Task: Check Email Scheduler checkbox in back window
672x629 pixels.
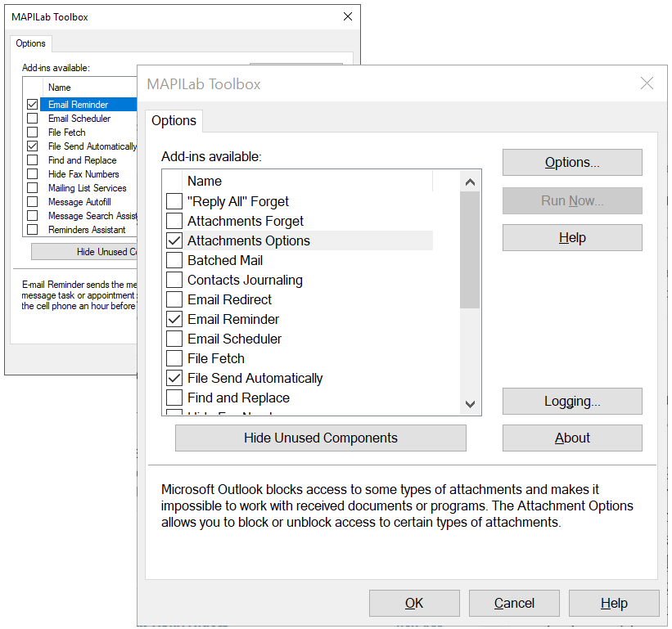Action: [32, 118]
